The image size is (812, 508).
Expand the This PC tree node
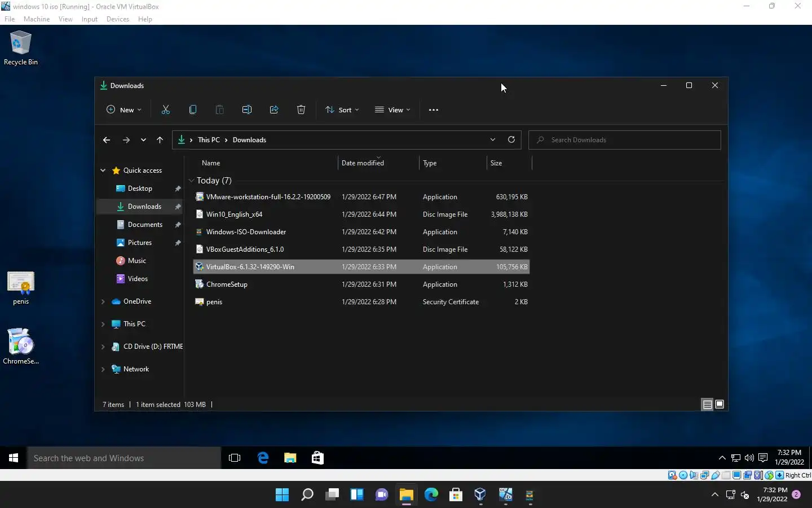pyautogui.click(x=103, y=324)
